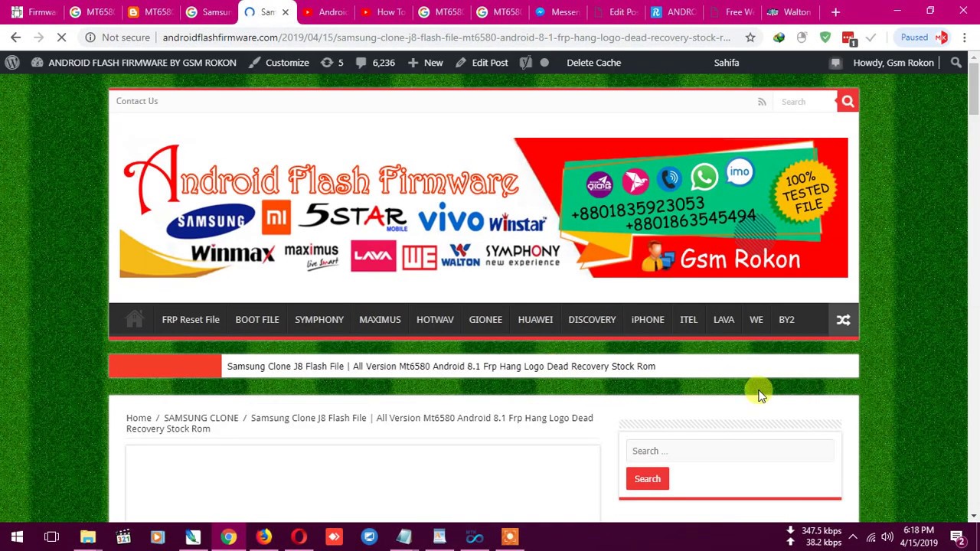Image resolution: width=980 pixels, height=551 pixels.
Task: Click the browser address bar URL
Action: pyautogui.click(x=446, y=37)
